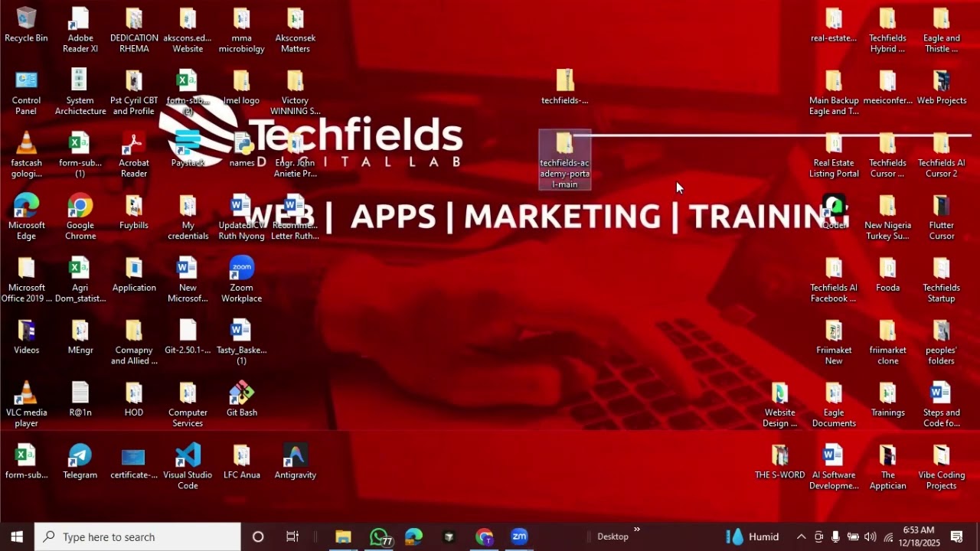Viewport: 980px width, 551px height.
Task: Select the DEDICATION RHEMA folder
Action: tap(134, 29)
